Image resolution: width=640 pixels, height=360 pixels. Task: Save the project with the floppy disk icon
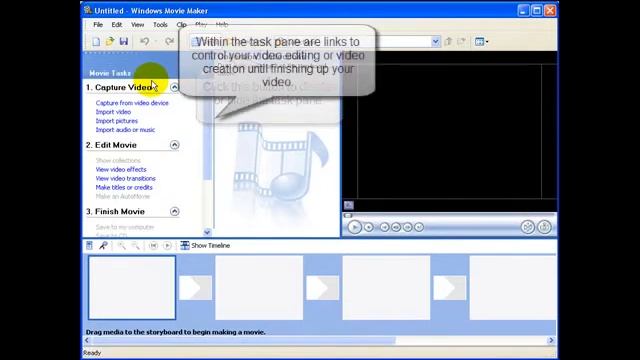click(124, 41)
